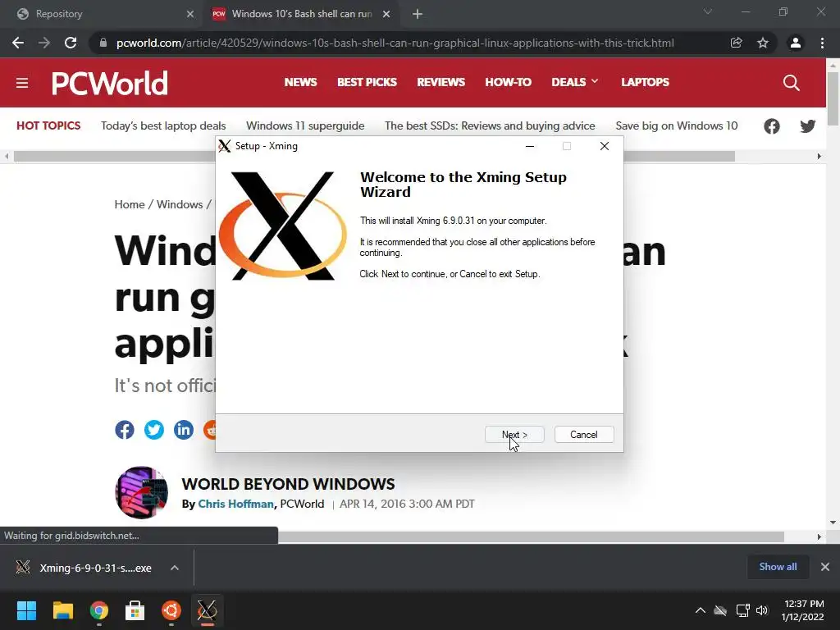This screenshot has height=630, width=840.
Task: Click the Twitter icon in hot topics bar
Action: (x=808, y=126)
